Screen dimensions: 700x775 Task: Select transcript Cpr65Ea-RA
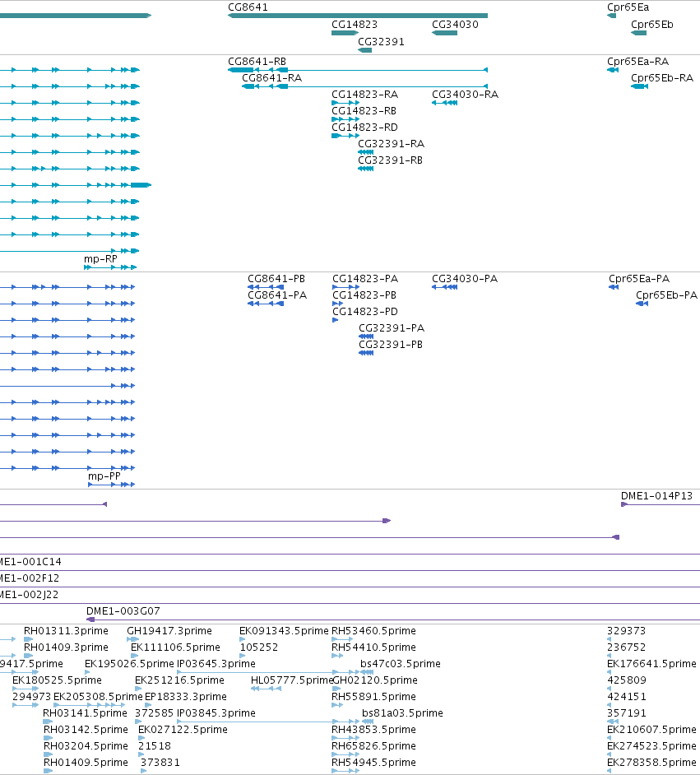[x=613, y=70]
